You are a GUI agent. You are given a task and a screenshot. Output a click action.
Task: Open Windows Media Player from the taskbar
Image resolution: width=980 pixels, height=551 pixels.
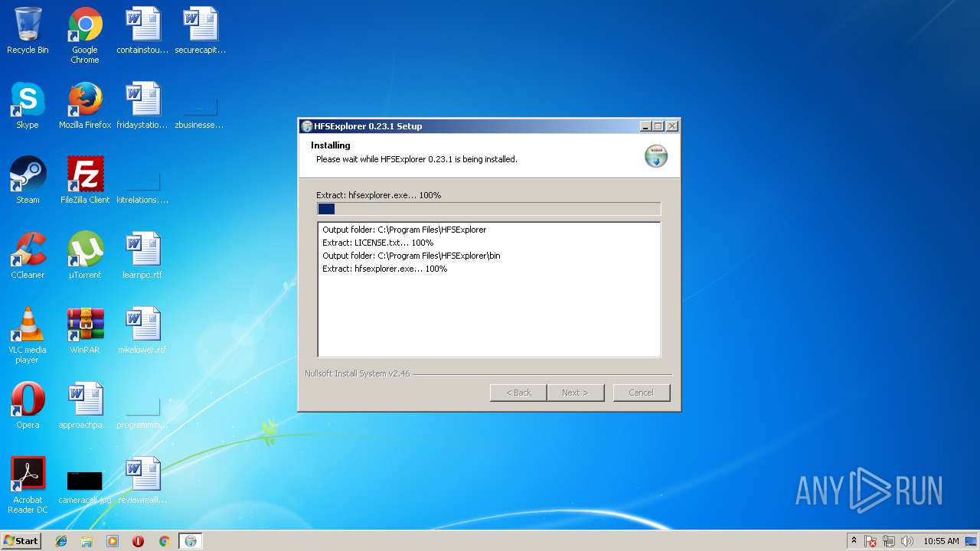point(113,541)
